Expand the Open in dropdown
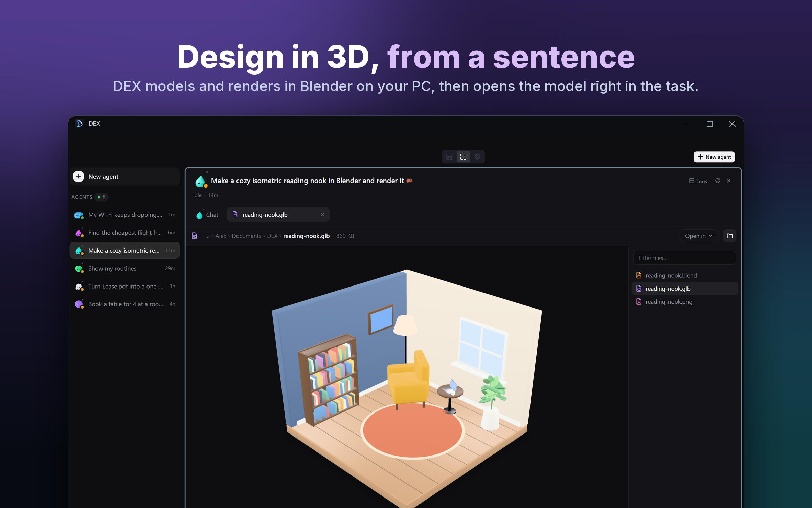Viewport: 812px width, 508px height. pos(699,236)
